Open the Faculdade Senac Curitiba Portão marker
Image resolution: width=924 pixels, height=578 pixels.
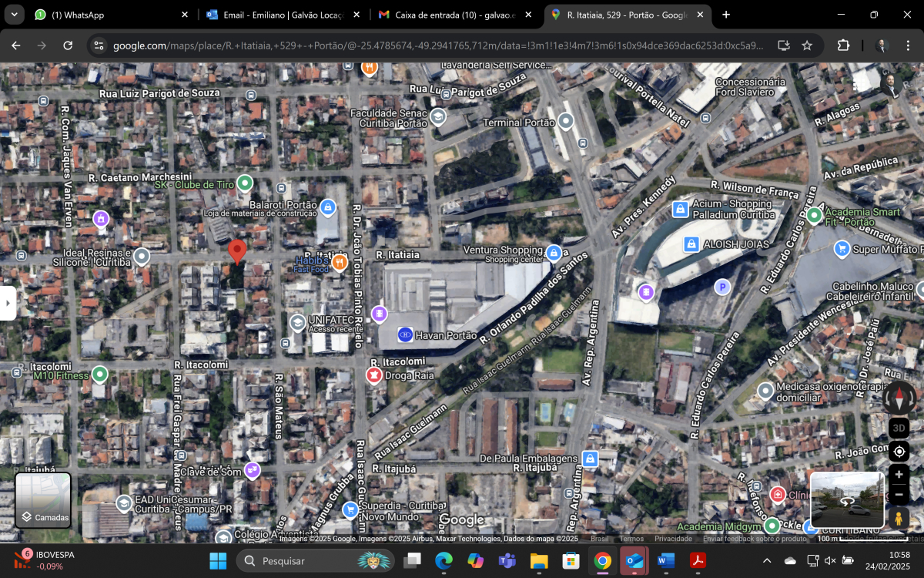click(x=438, y=117)
